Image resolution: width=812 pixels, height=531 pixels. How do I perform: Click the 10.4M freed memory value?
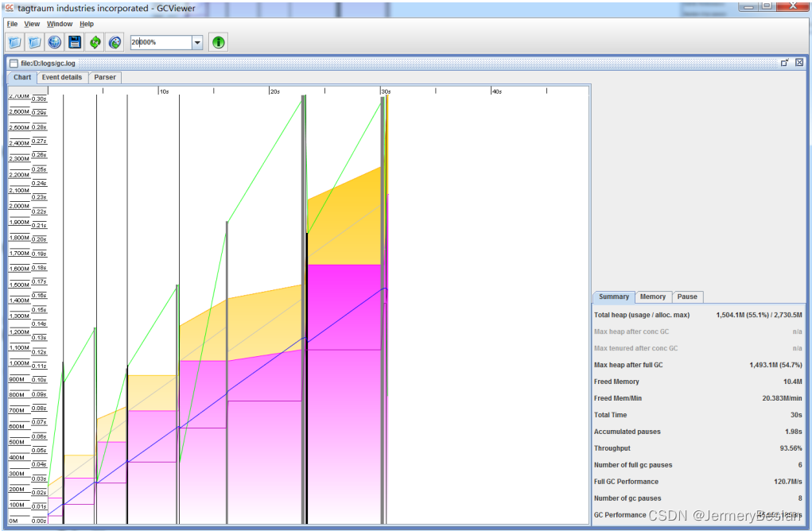click(x=793, y=382)
